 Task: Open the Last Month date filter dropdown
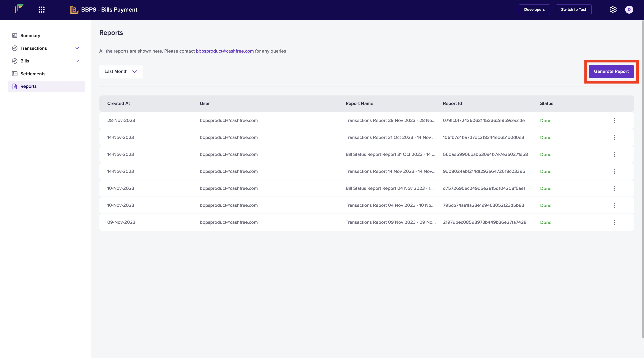click(121, 72)
